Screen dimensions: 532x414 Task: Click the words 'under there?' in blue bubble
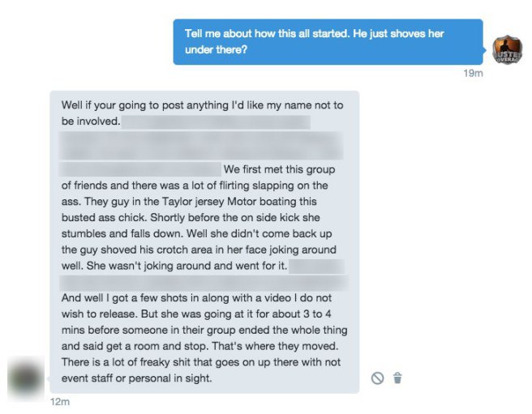tap(216, 49)
